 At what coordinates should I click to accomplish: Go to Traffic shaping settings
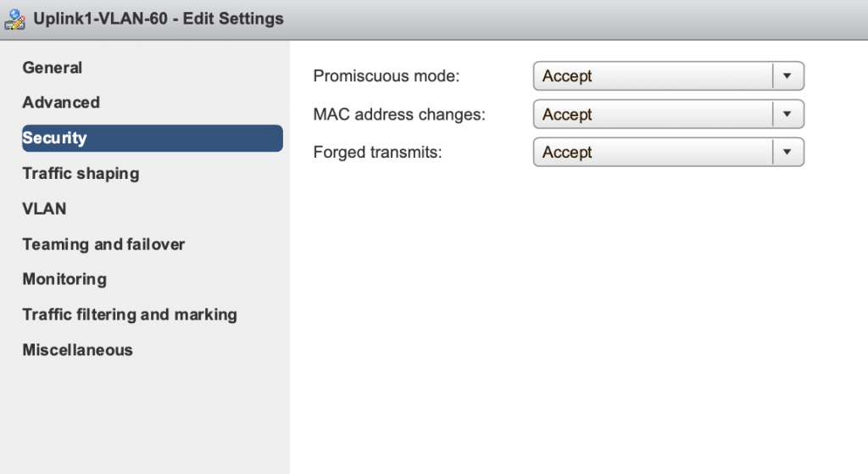(x=81, y=173)
